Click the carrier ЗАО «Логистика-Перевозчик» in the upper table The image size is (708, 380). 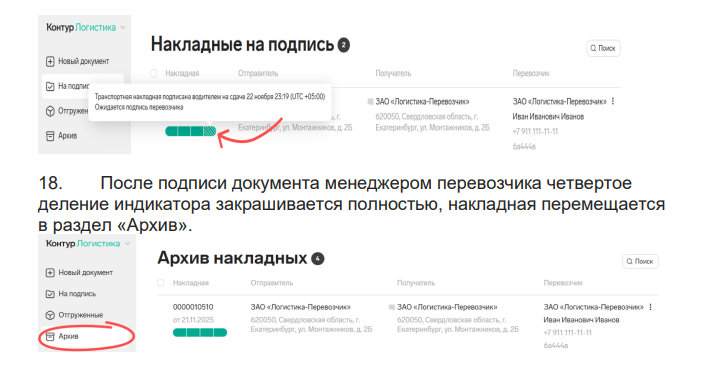point(559,102)
